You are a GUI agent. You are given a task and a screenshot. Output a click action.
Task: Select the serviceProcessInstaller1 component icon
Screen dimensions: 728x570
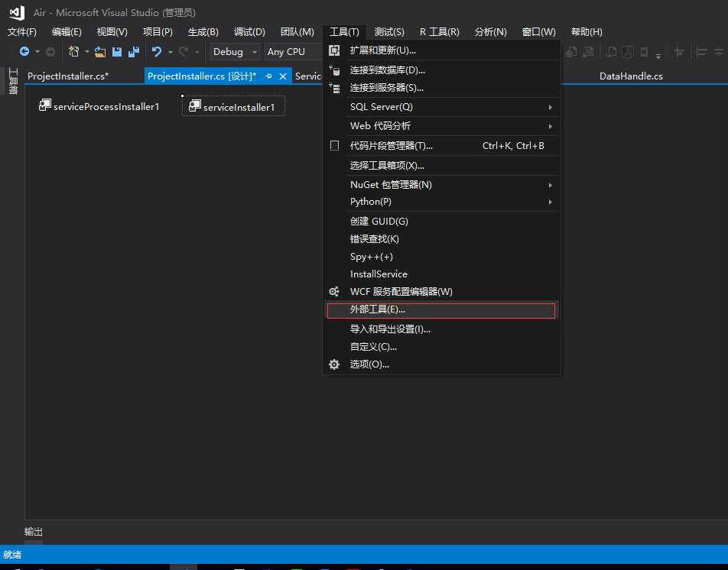pos(45,105)
